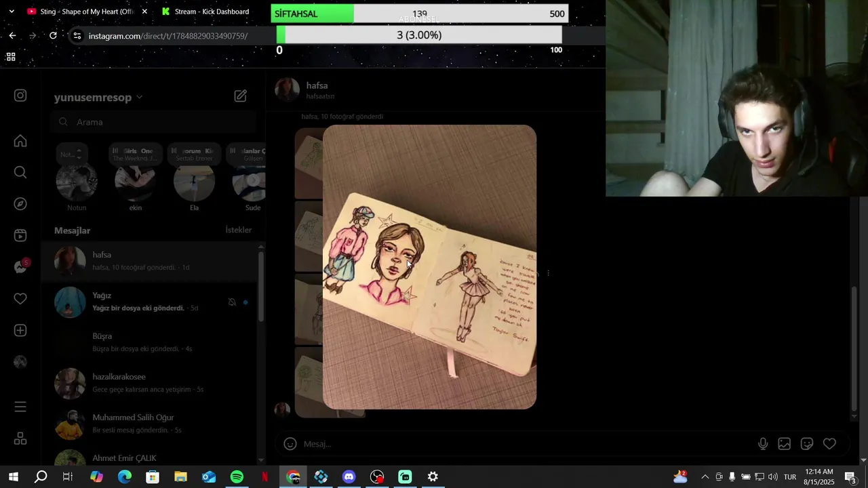Open Chrome apps grid below back button
Image resolution: width=868 pixels, height=488 pixels.
11,57
